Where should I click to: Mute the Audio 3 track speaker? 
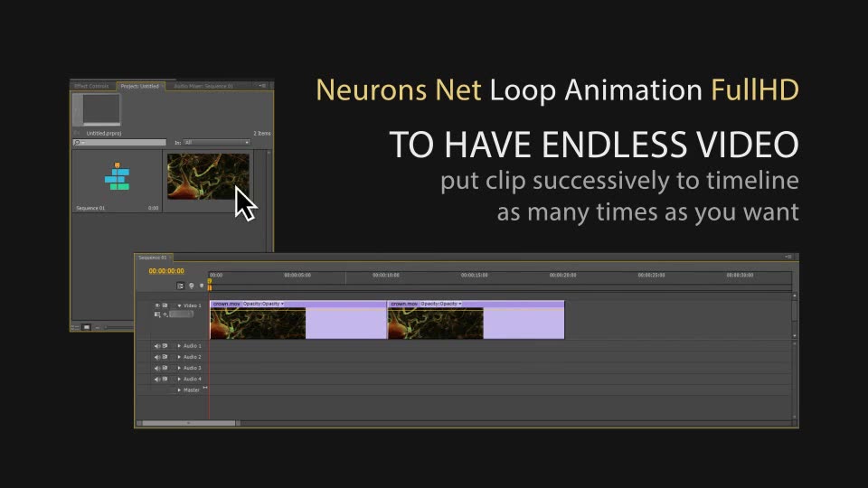pyautogui.click(x=156, y=368)
